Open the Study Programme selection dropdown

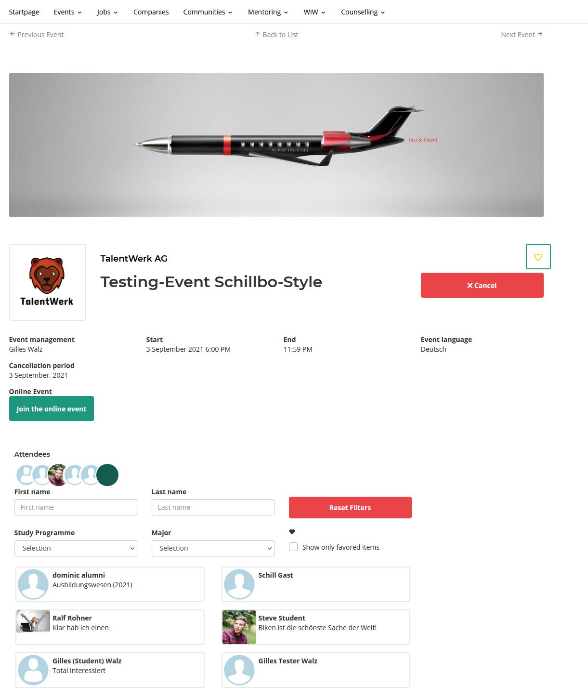[x=76, y=548]
